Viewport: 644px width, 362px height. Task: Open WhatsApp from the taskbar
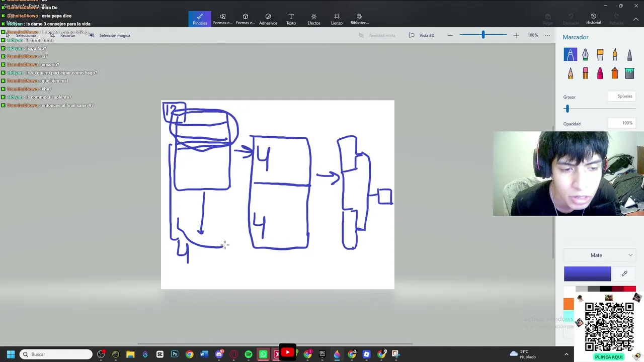click(263, 354)
